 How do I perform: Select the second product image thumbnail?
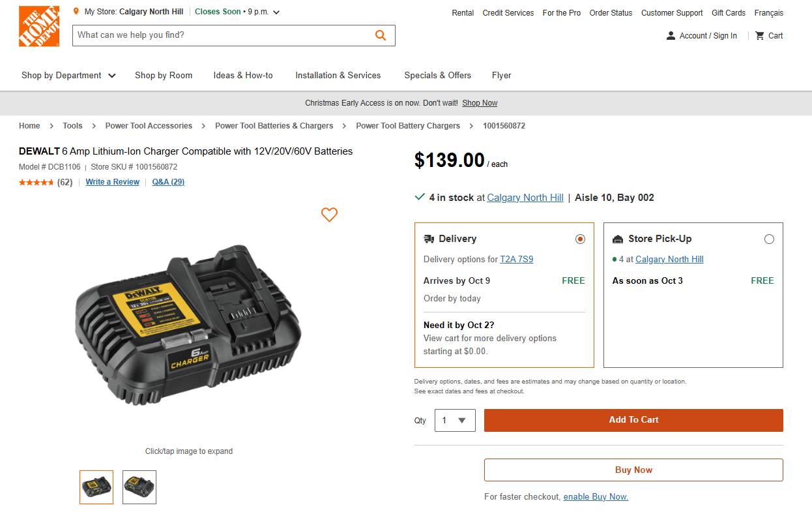[x=139, y=487]
